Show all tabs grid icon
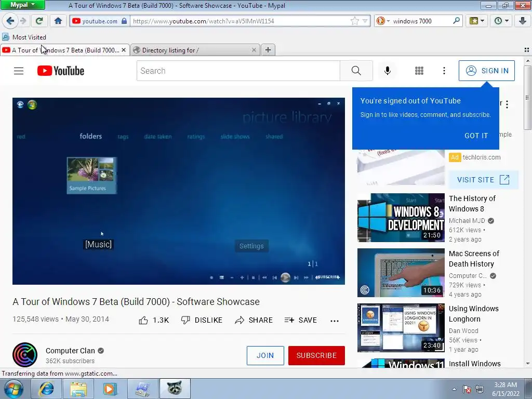 point(527,50)
